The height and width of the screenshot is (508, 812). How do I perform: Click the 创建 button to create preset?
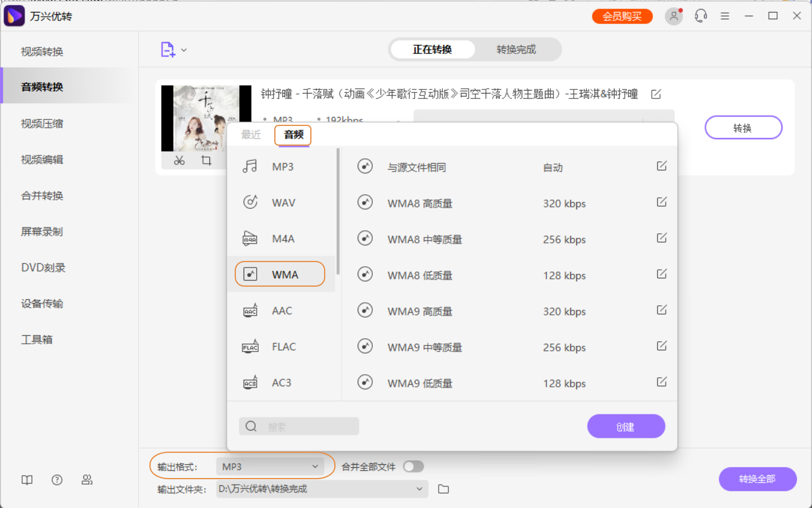pos(626,426)
